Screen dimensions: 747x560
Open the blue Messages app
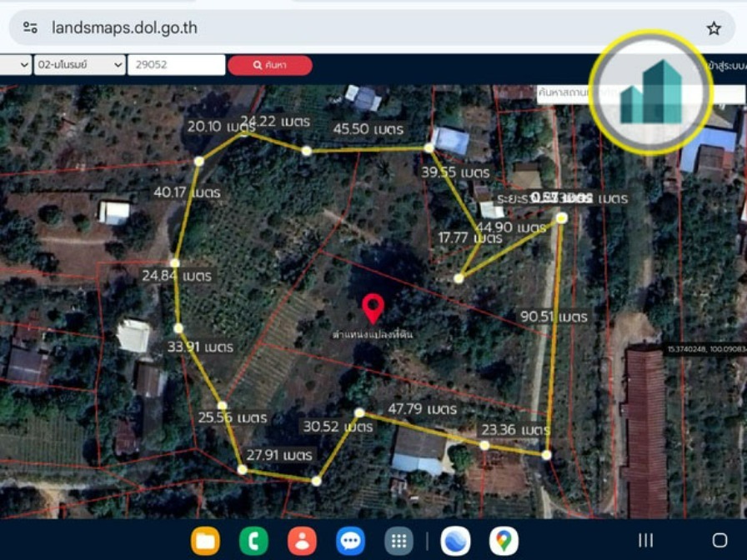point(350,541)
